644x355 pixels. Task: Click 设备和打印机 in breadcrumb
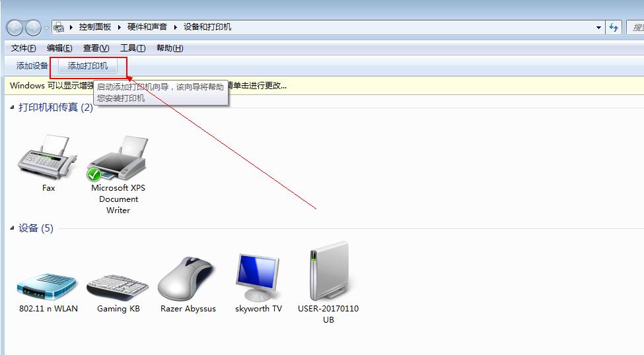pos(207,27)
